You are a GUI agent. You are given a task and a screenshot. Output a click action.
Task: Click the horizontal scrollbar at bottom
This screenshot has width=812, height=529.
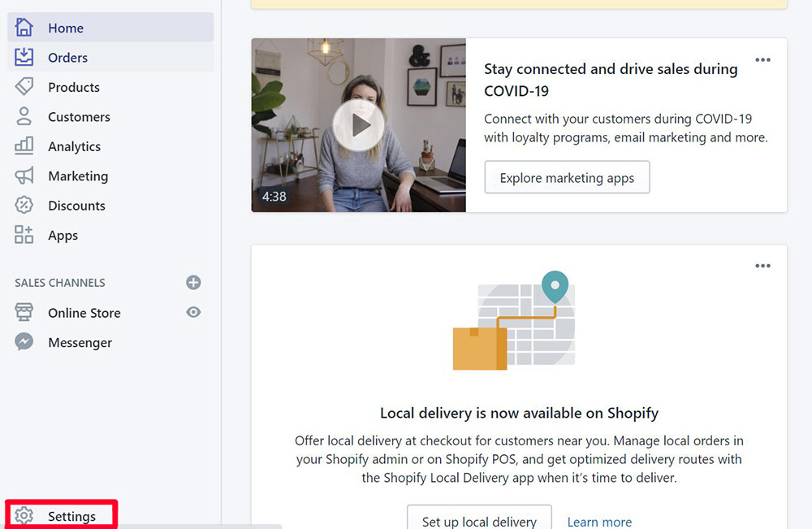tap(140, 527)
